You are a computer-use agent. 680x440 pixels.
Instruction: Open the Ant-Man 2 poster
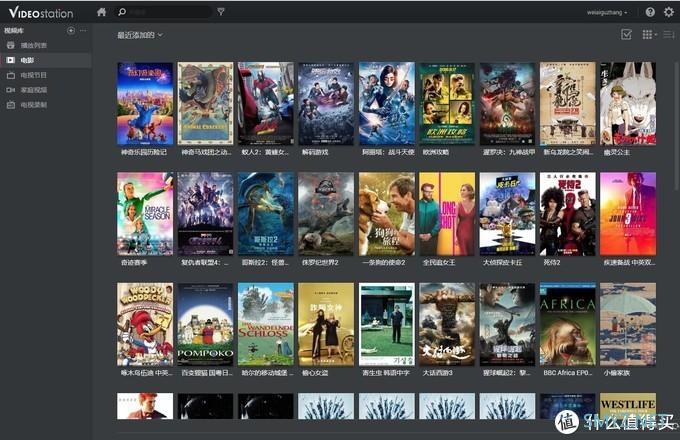265,104
